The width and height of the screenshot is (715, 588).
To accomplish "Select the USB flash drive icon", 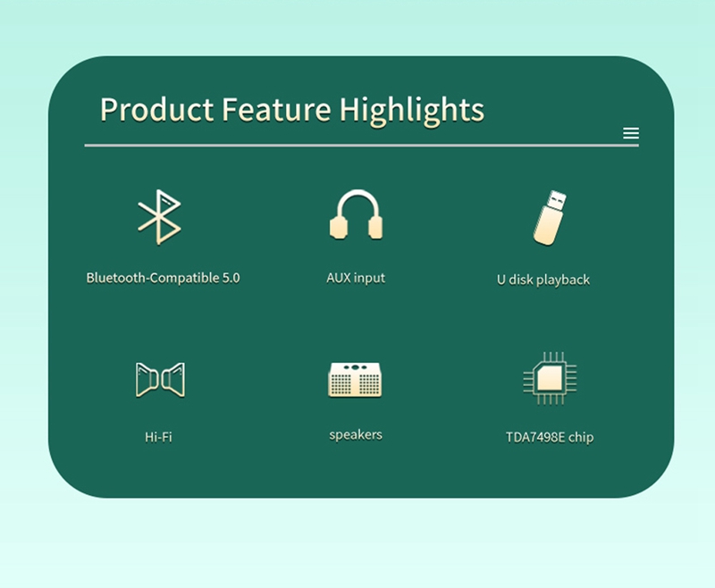I will pyautogui.click(x=550, y=218).
